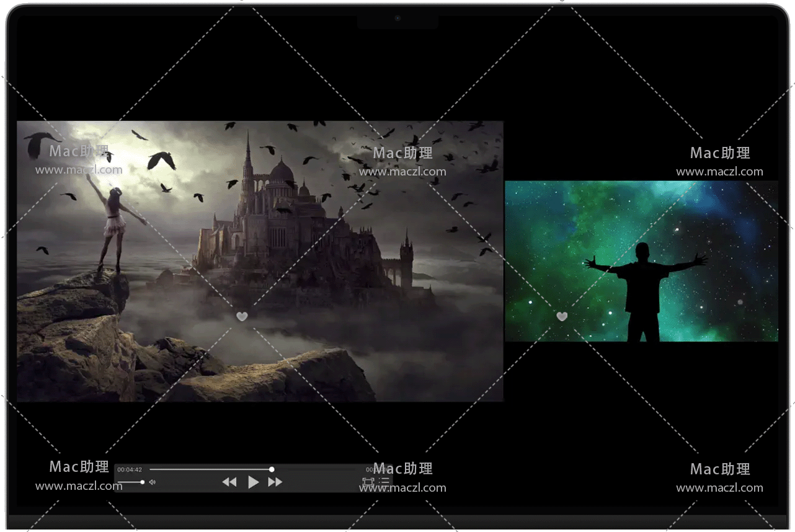795x532 pixels.
Task: Select the galaxy silhouette image
Action: (641, 261)
